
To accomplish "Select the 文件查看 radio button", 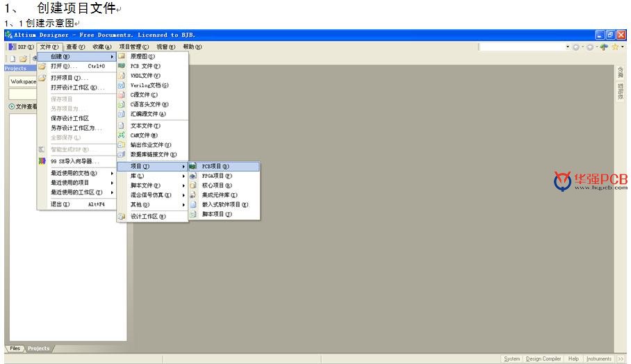I will [x=12, y=106].
